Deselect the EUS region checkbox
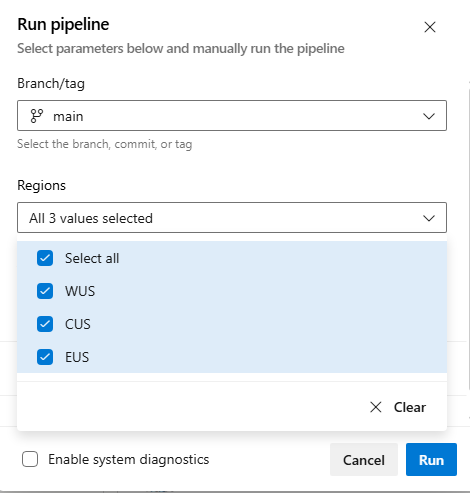Screen dimensions: 470x493 45,357
